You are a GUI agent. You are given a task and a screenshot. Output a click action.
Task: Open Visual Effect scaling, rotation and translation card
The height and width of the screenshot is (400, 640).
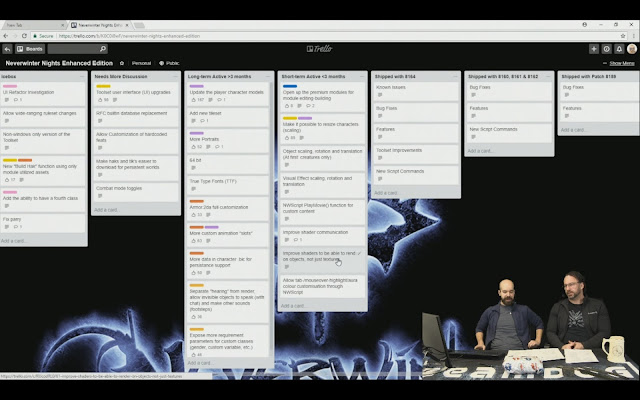point(322,184)
